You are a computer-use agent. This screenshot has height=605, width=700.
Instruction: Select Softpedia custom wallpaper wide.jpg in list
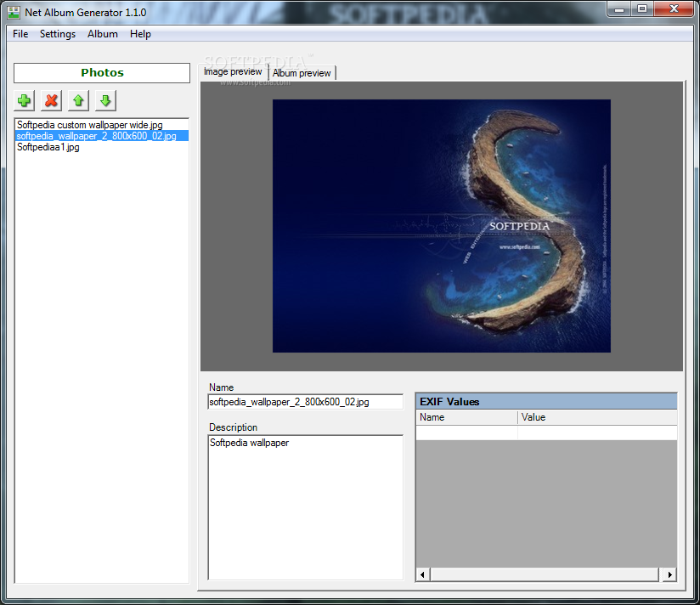tap(102, 125)
